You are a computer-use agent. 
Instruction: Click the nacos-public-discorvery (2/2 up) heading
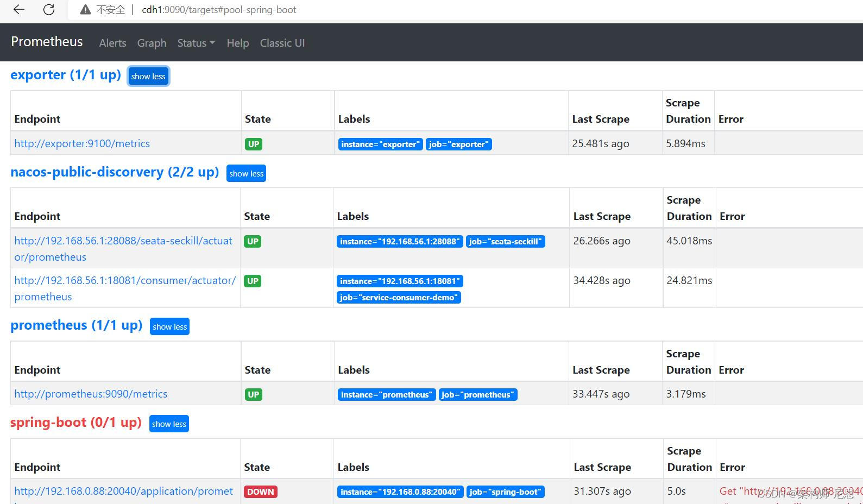pyautogui.click(x=115, y=172)
